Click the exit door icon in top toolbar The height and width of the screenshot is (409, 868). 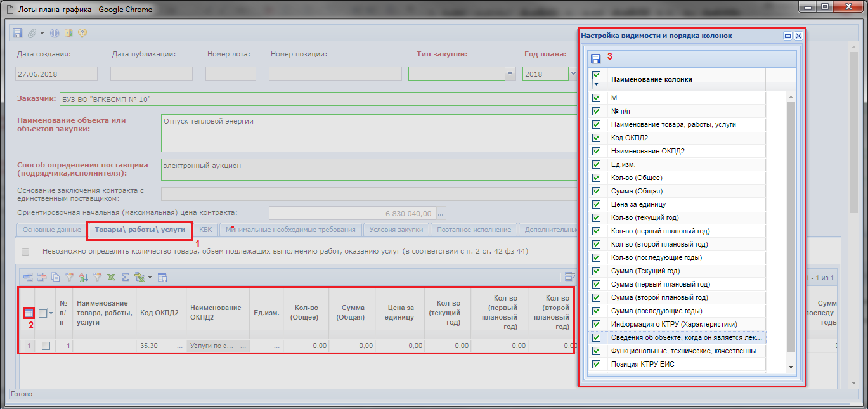click(x=68, y=33)
